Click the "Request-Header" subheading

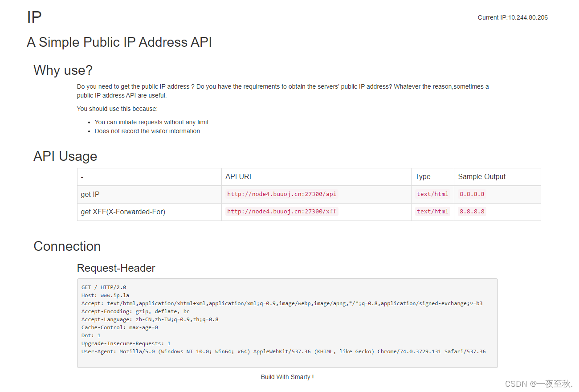(x=116, y=268)
